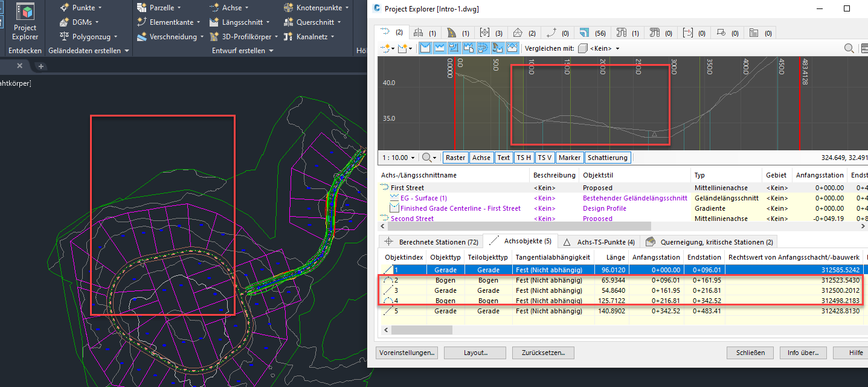
Task: Click the Zurücksetzen... button
Action: click(543, 353)
